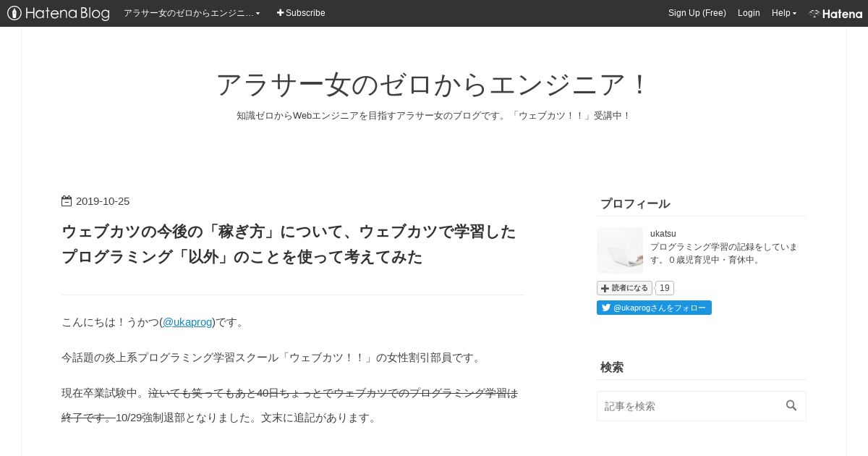This screenshot has width=868, height=456.
Task: Click the profile description プログラミング学習の記録
Action: point(723,253)
